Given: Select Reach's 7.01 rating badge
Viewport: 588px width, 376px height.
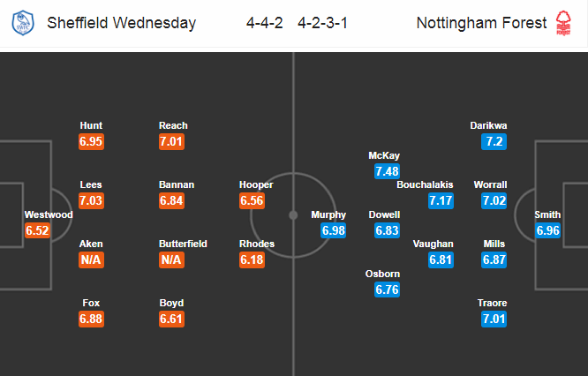Looking at the screenshot, I should click(171, 142).
